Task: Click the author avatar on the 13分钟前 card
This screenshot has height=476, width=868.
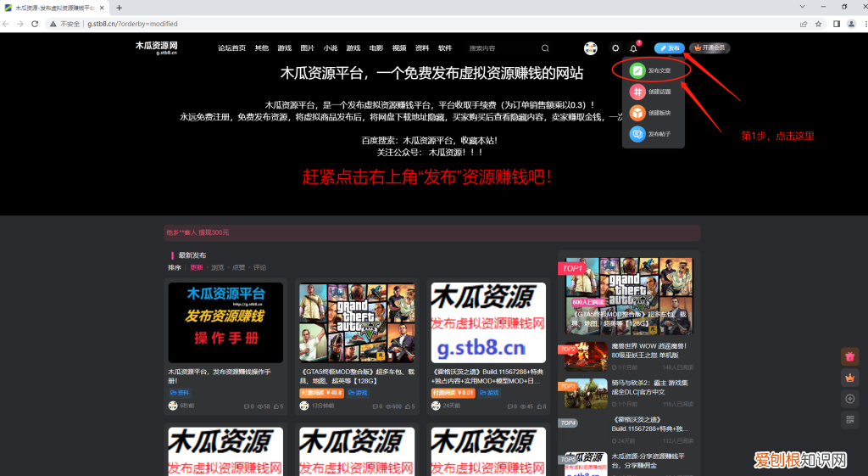Action: 304,406
